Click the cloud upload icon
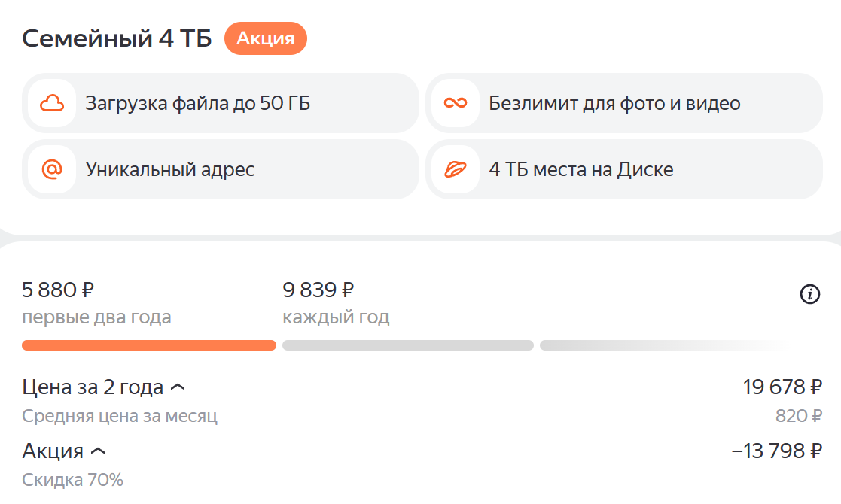 pos(51,103)
